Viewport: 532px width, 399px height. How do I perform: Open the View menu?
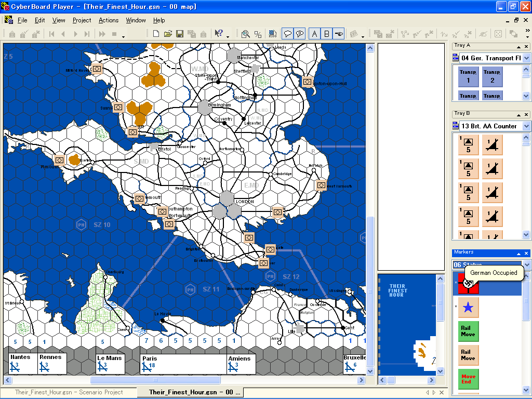click(59, 20)
